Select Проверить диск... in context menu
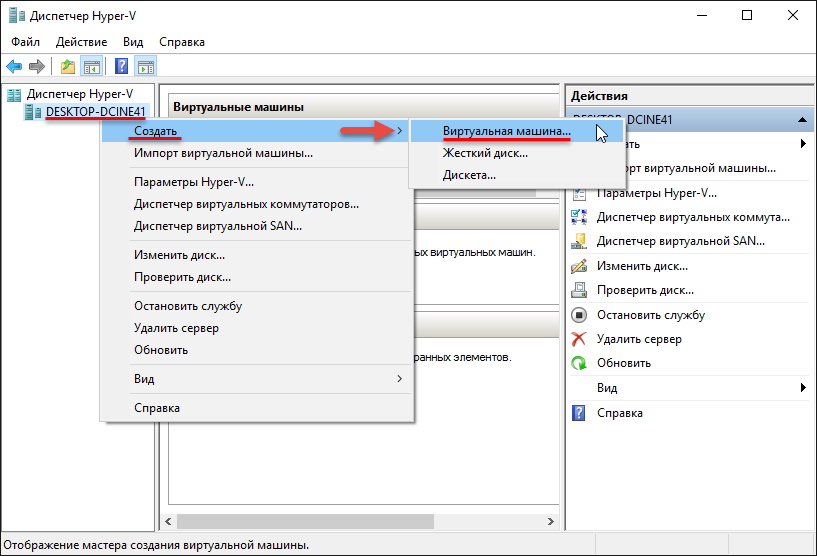Image resolution: width=817 pixels, height=556 pixels. point(257,277)
